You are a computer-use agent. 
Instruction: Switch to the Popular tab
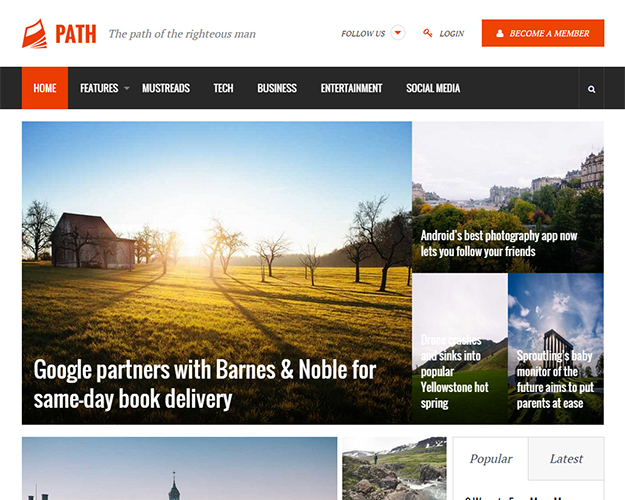click(x=491, y=459)
